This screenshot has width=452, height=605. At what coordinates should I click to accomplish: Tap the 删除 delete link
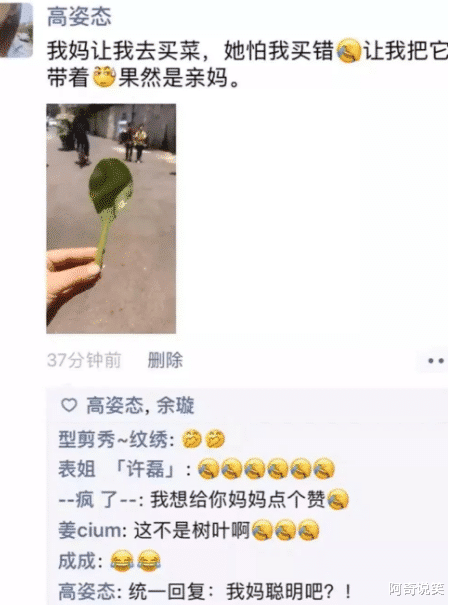point(165,360)
